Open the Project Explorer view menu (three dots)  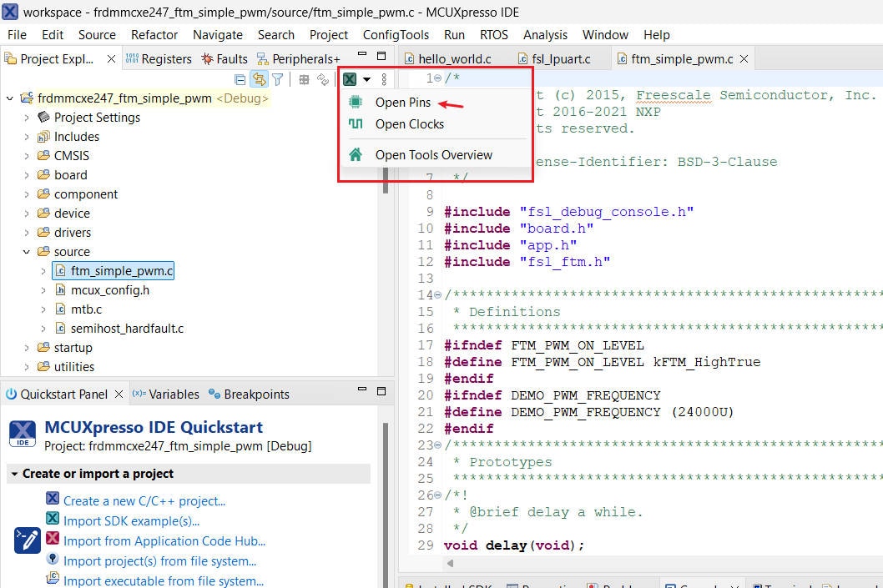384,79
